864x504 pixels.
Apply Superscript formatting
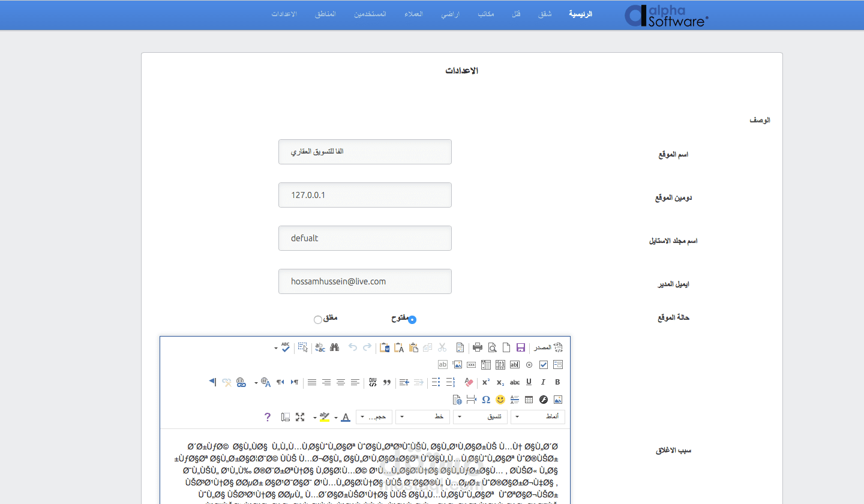point(485,382)
